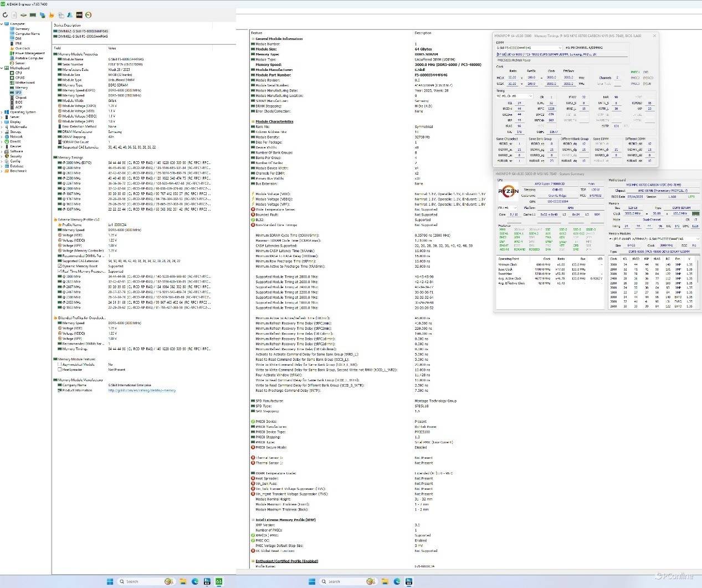Image resolution: width=702 pixels, height=588 pixels.
Task: Click the Windows Start button in left taskbar
Action: (110, 581)
